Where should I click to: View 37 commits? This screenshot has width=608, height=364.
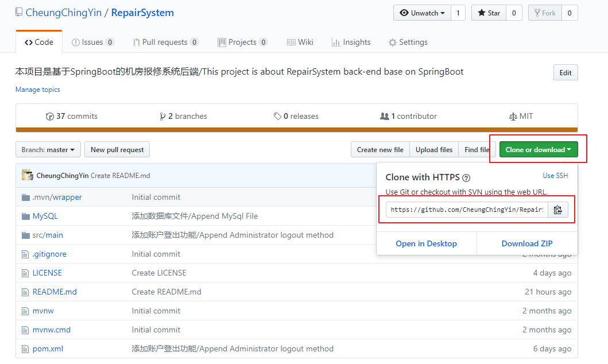tap(71, 117)
